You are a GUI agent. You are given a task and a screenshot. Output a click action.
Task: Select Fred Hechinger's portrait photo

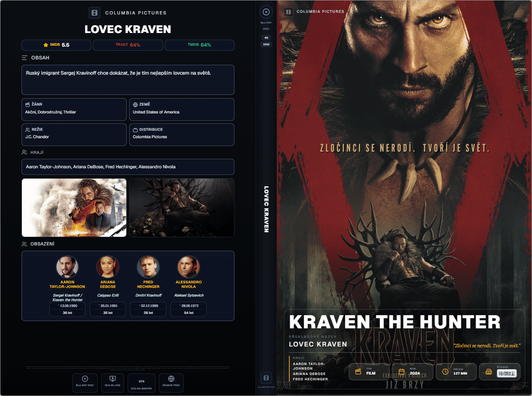(x=148, y=267)
